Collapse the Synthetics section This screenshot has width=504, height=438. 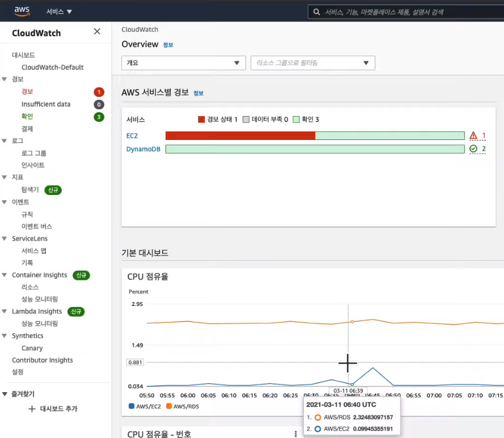(4, 335)
